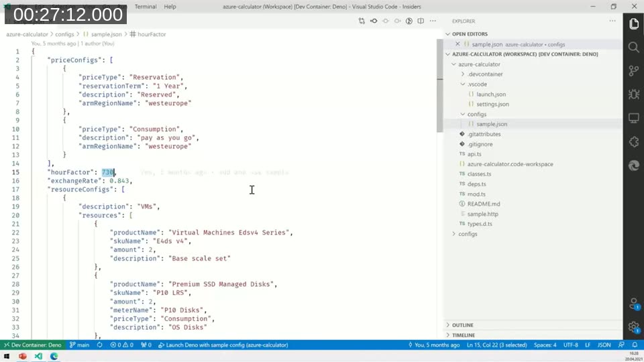Image resolution: width=644 pixels, height=362 pixels.
Task: Open settings.json in the explorer
Action: click(493, 105)
